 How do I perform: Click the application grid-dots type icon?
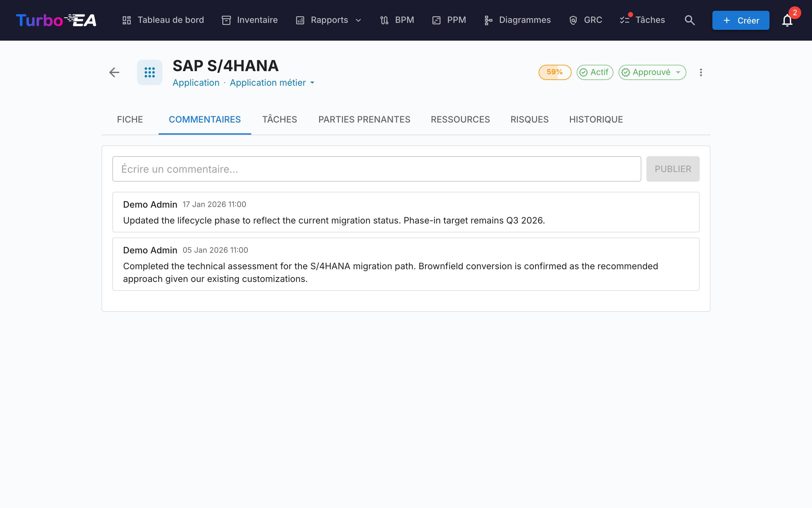[x=150, y=72]
